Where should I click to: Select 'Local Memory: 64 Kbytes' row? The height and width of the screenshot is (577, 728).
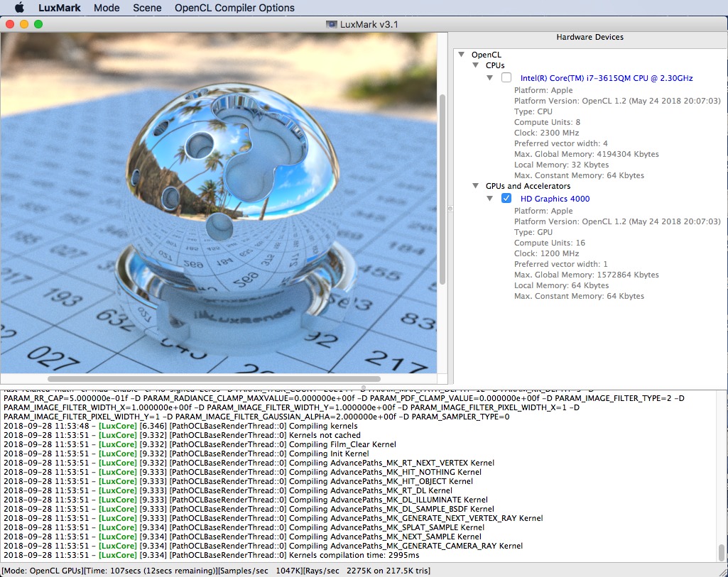(x=561, y=285)
